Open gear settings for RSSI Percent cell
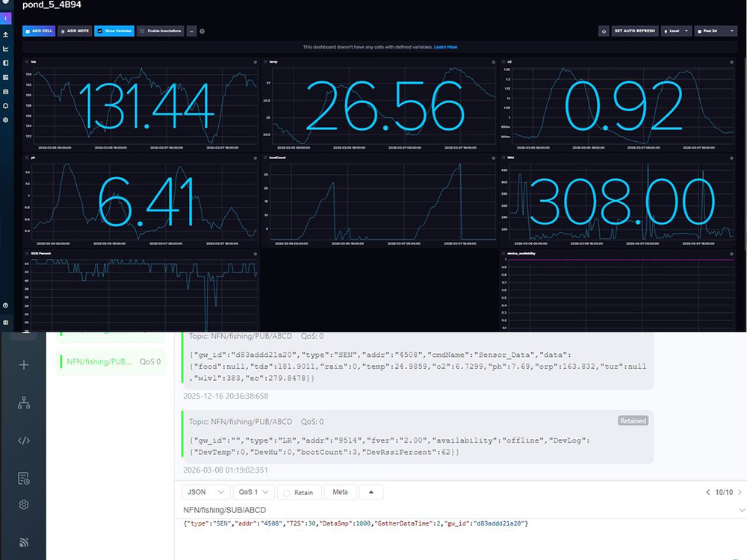This screenshot has width=747, height=560. click(x=255, y=254)
